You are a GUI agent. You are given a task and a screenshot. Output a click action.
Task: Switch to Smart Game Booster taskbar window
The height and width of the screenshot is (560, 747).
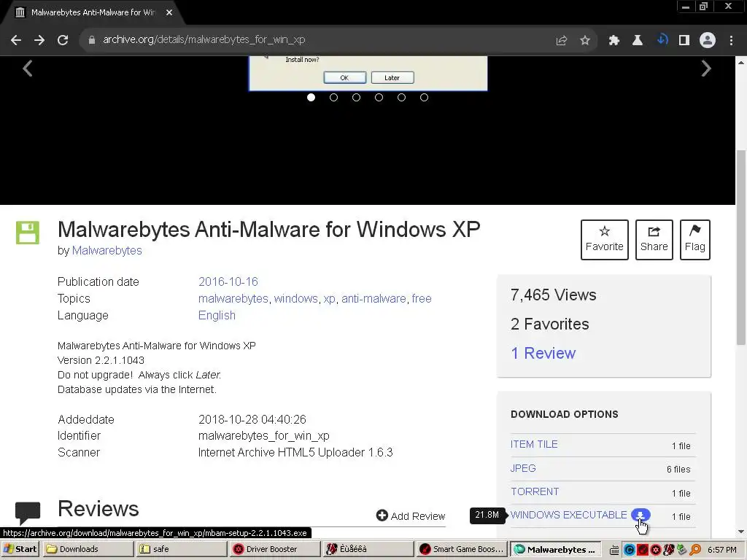click(x=462, y=549)
